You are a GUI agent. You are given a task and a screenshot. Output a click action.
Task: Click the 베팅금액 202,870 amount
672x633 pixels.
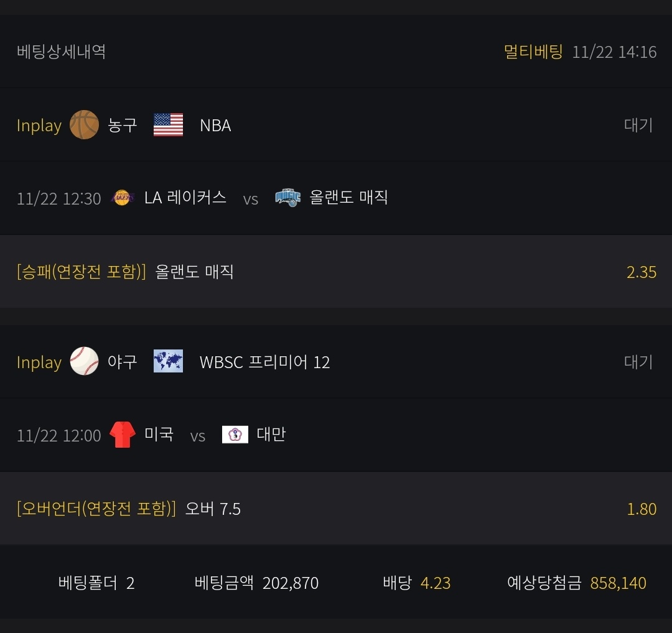click(x=290, y=583)
